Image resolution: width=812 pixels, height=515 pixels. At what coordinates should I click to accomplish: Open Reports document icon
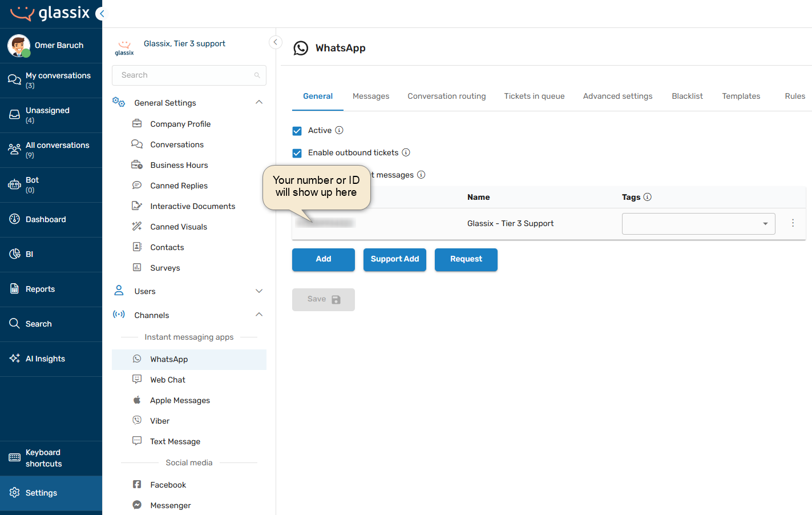coord(15,289)
